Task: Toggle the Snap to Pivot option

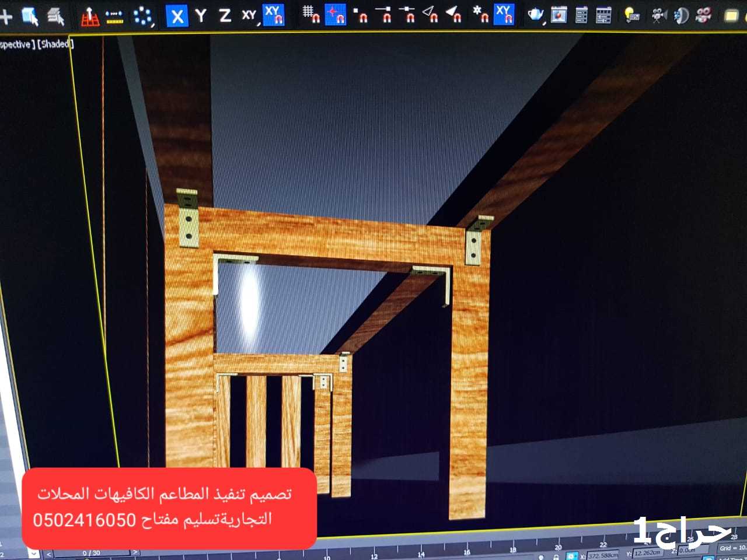Action: [335, 15]
